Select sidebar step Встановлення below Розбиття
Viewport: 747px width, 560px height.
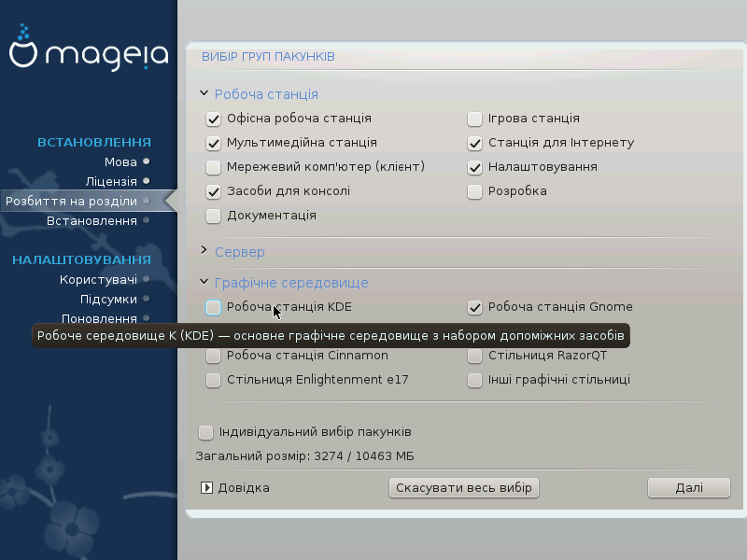(92, 221)
